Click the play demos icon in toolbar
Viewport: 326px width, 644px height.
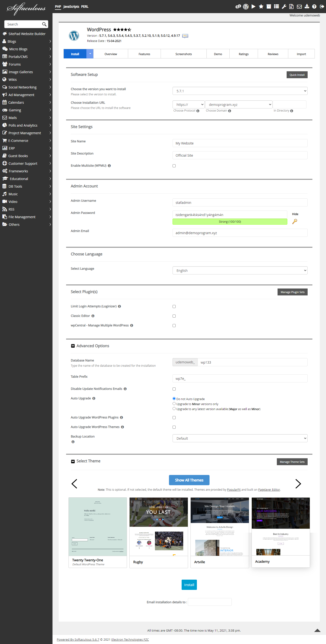pyautogui.click(x=253, y=6)
